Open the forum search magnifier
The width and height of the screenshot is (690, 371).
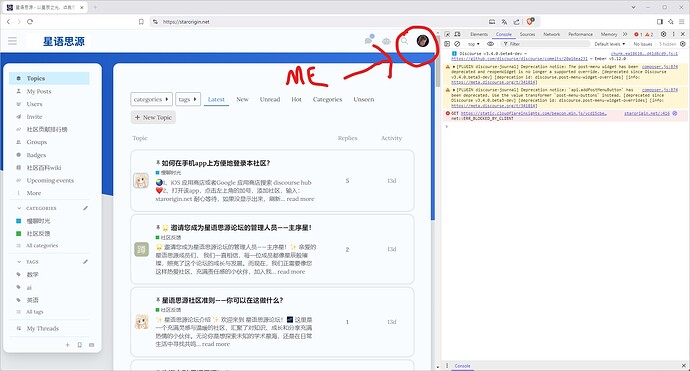pyautogui.click(x=404, y=41)
